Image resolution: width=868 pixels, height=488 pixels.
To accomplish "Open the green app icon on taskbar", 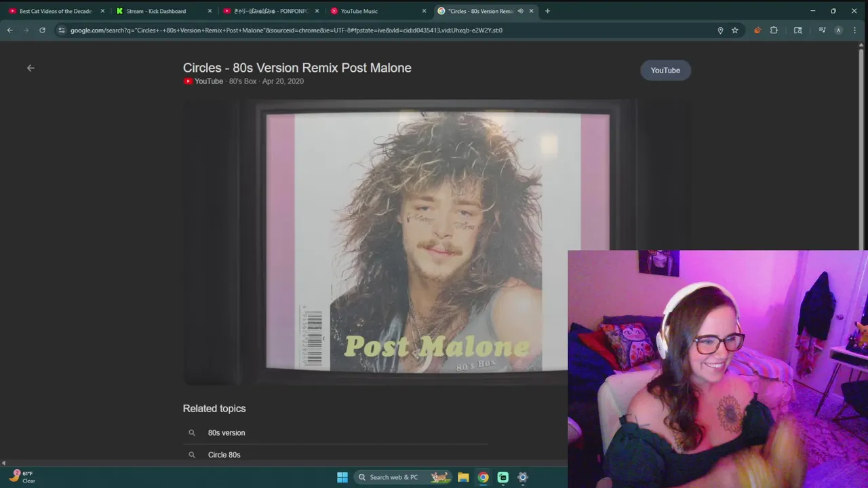I will coord(502,477).
